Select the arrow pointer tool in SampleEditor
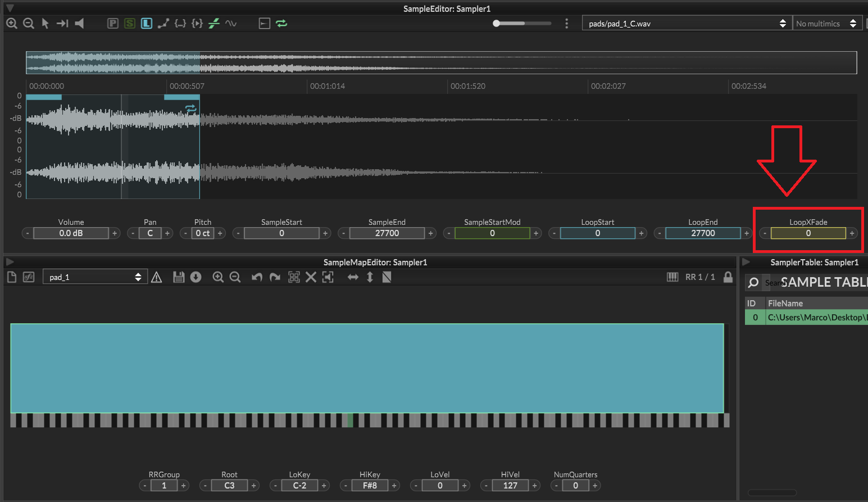The height and width of the screenshot is (502, 868). coord(45,23)
